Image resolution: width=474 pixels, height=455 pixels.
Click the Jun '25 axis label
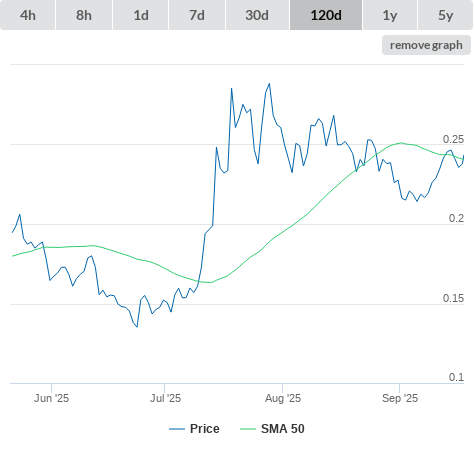(x=51, y=398)
